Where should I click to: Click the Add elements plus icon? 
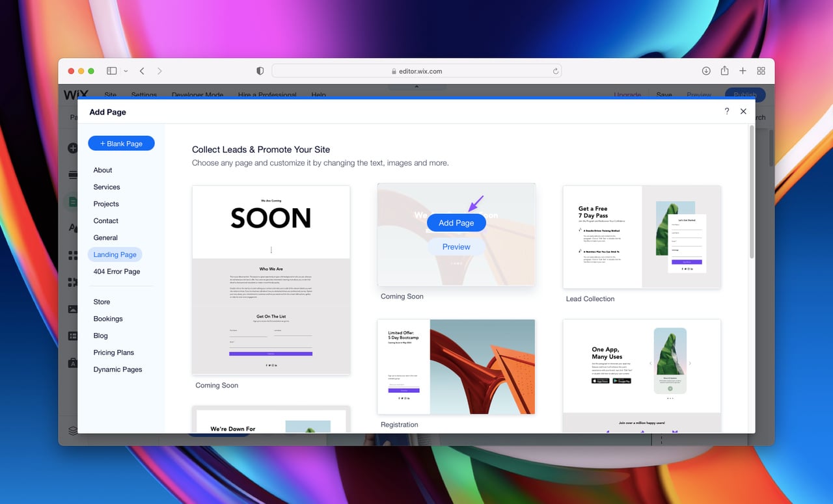click(x=72, y=148)
